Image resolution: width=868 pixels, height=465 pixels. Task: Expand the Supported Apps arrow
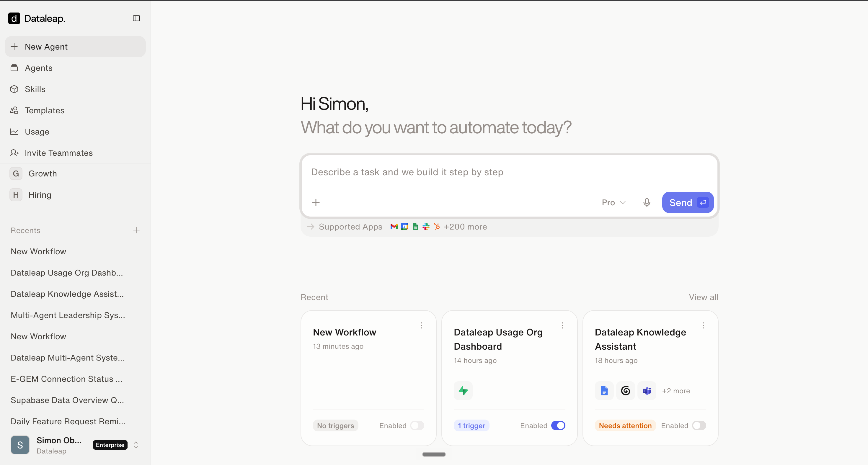coord(311,227)
